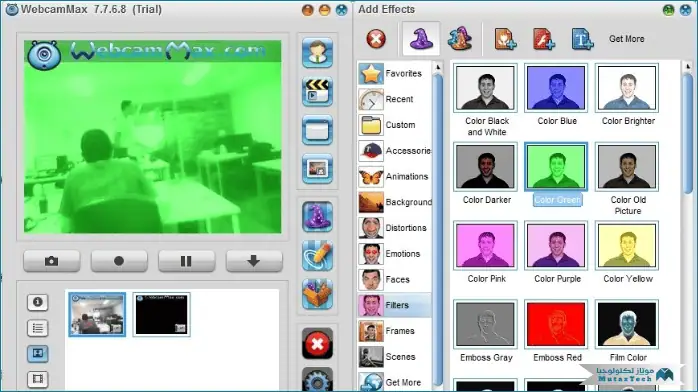Screen dimensions: 698x392
Task: Click the add picture effect icon
Action: pos(505,39)
